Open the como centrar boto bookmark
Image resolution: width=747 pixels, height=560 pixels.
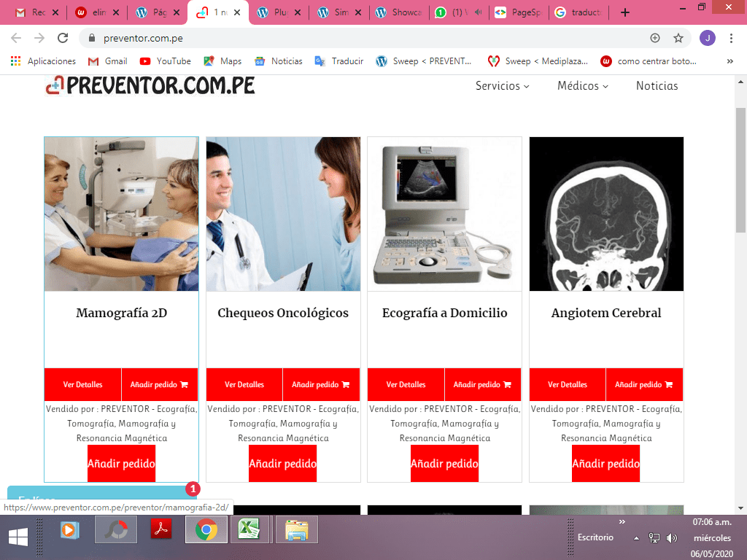pos(649,61)
